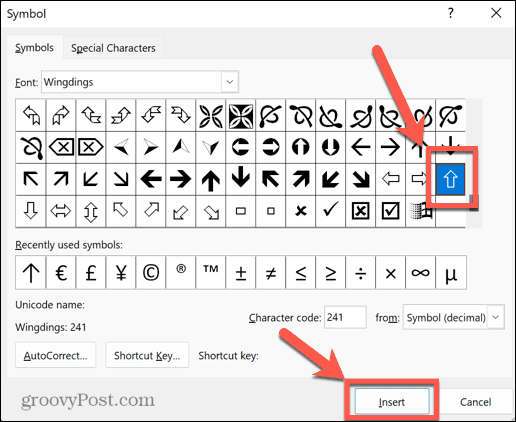Open dialog help question mark
Screen dimensions: 516x422
[x=451, y=13]
